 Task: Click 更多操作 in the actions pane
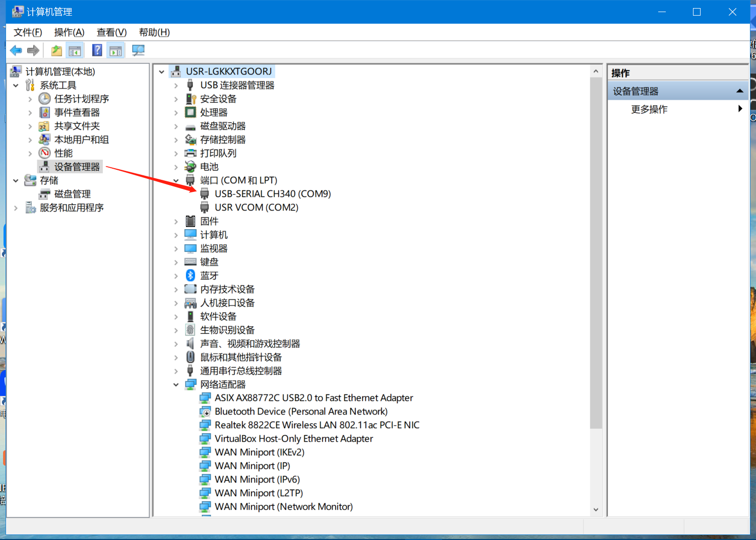[649, 109]
